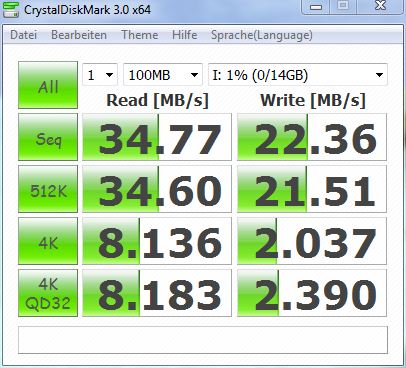Select the 512K read value 34.60
The image size is (406, 368).
[157, 189]
